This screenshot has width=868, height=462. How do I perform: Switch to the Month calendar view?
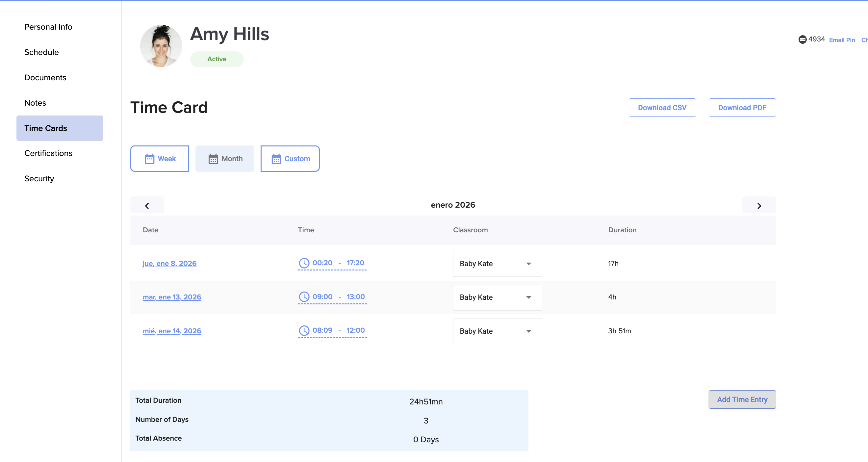[x=225, y=159]
